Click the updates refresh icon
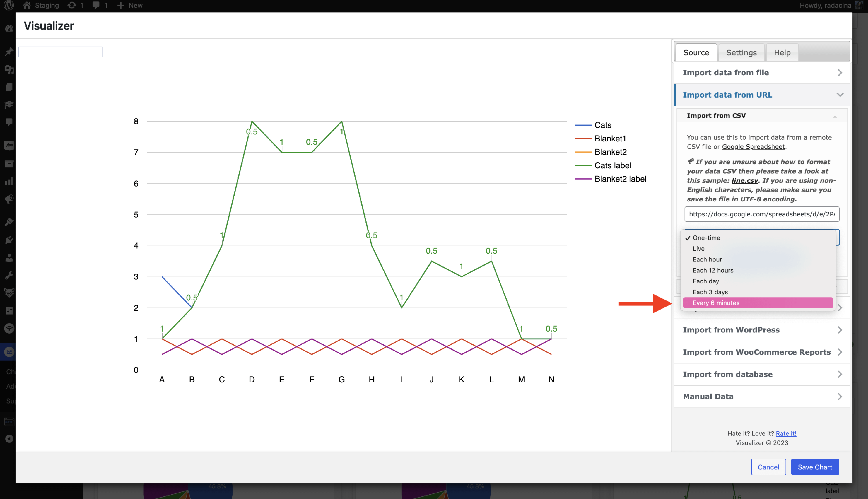Viewport: 868px width, 499px height. (x=72, y=5)
